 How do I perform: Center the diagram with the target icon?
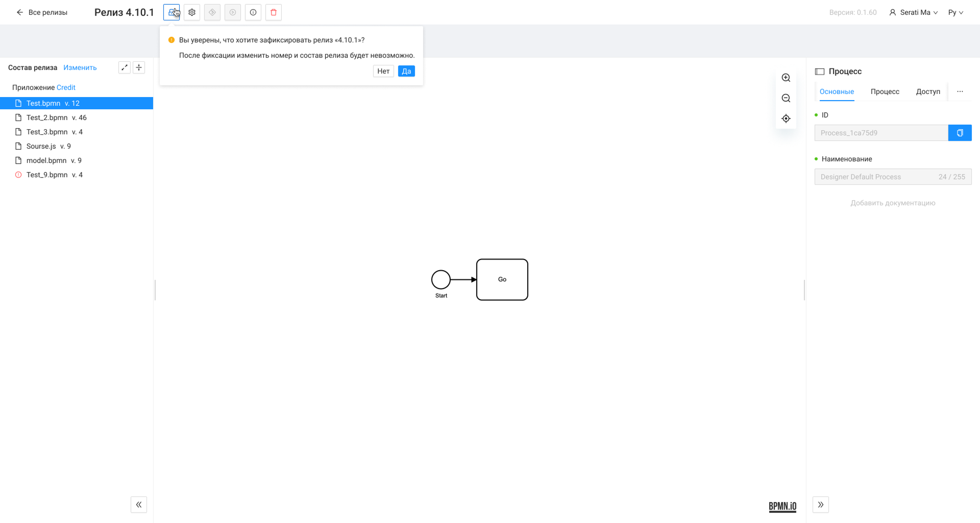pos(786,118)
